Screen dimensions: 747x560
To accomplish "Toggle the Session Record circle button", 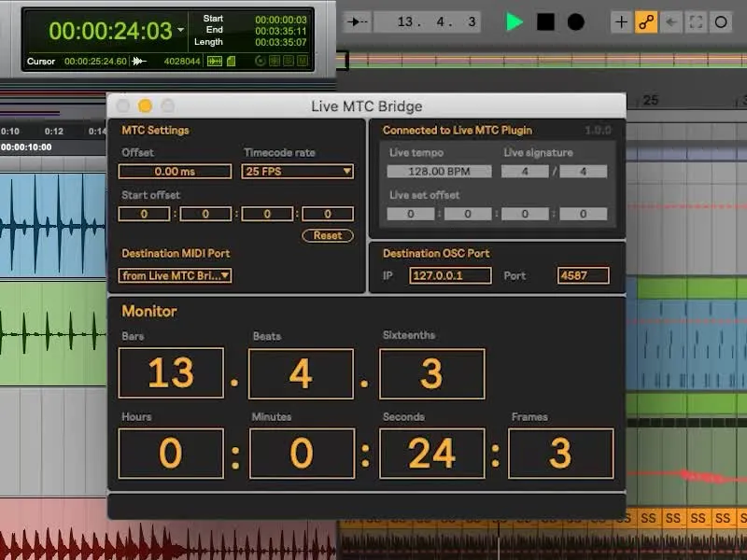I will coord(720,22).
